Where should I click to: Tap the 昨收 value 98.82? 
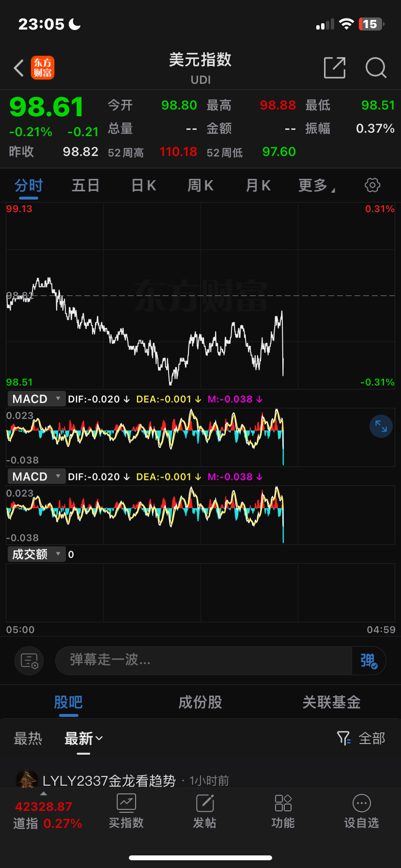tap(80, 152)
